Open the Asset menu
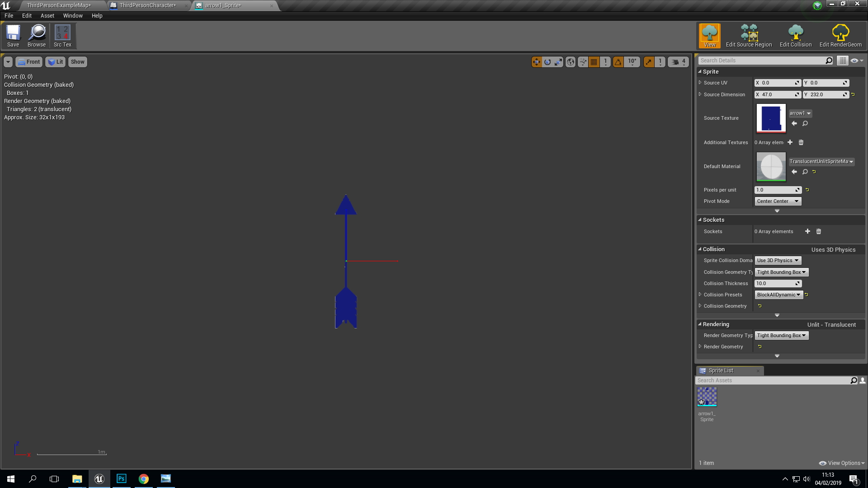Screen dimensions: 868x488 pos(47,16)
